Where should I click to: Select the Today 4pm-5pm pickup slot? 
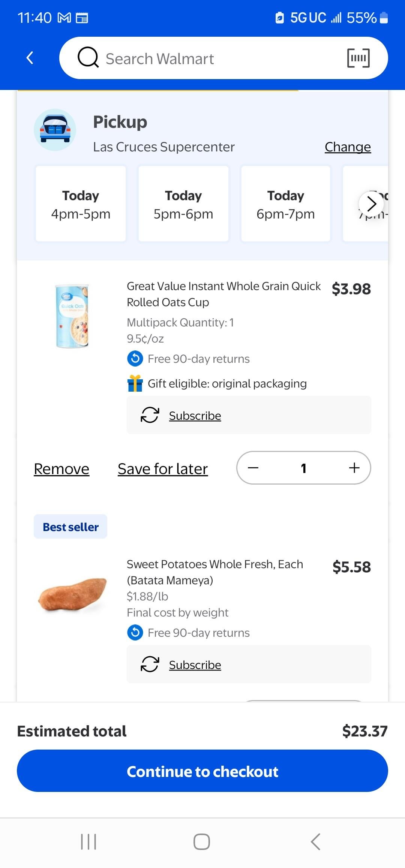click(81, 204)
